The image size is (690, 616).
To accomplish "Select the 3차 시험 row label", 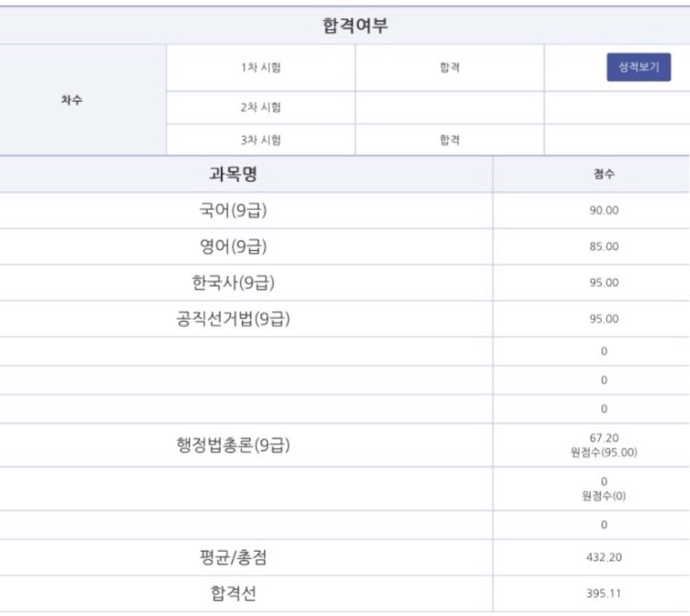I will point(261,140).
